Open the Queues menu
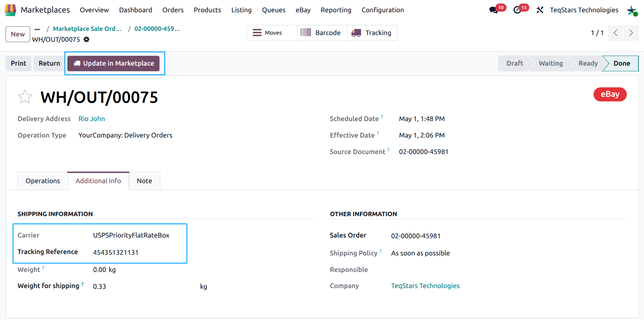The image size is (644, 320). click(274, 10)
